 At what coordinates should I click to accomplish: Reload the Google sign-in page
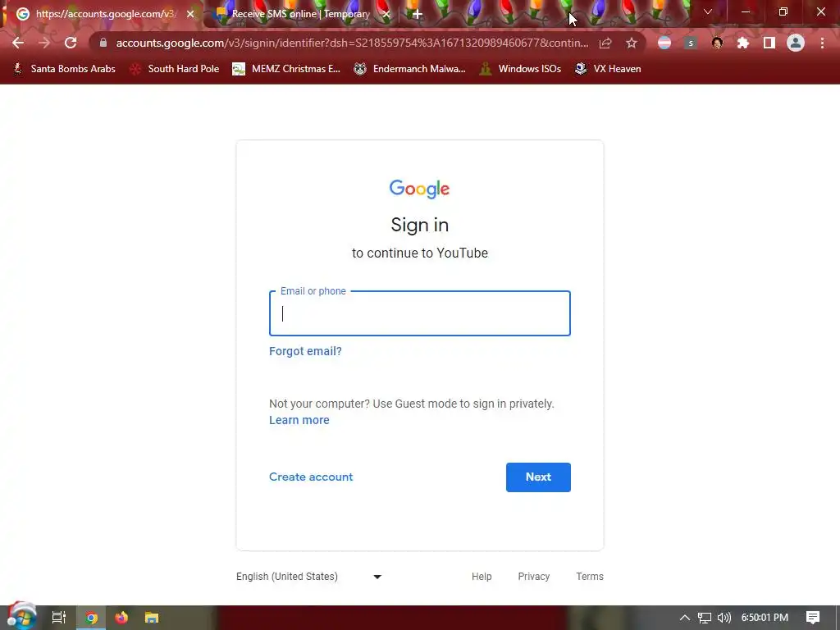pyautogui.click(x=71, y=43)
